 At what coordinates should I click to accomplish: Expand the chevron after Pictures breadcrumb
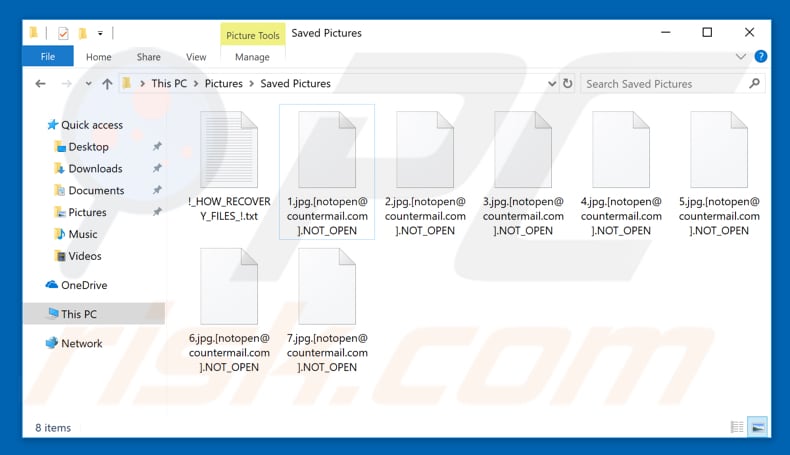point(251,84)
